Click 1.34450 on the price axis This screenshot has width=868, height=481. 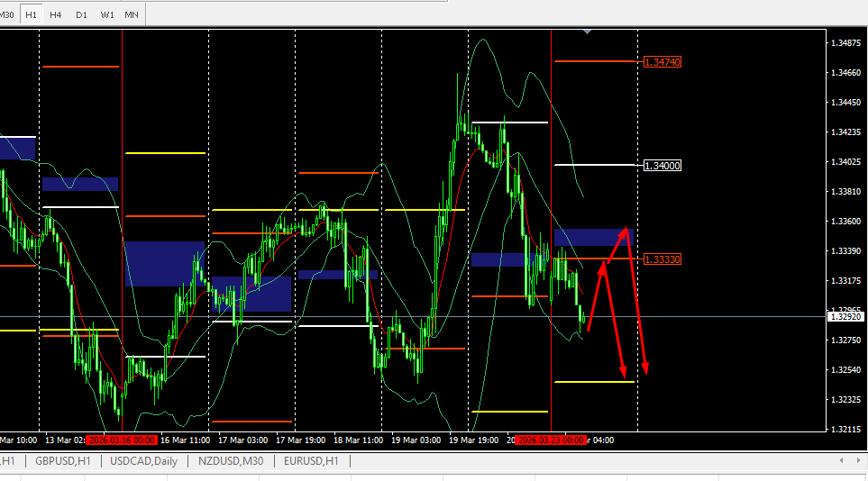pos(845,103)
